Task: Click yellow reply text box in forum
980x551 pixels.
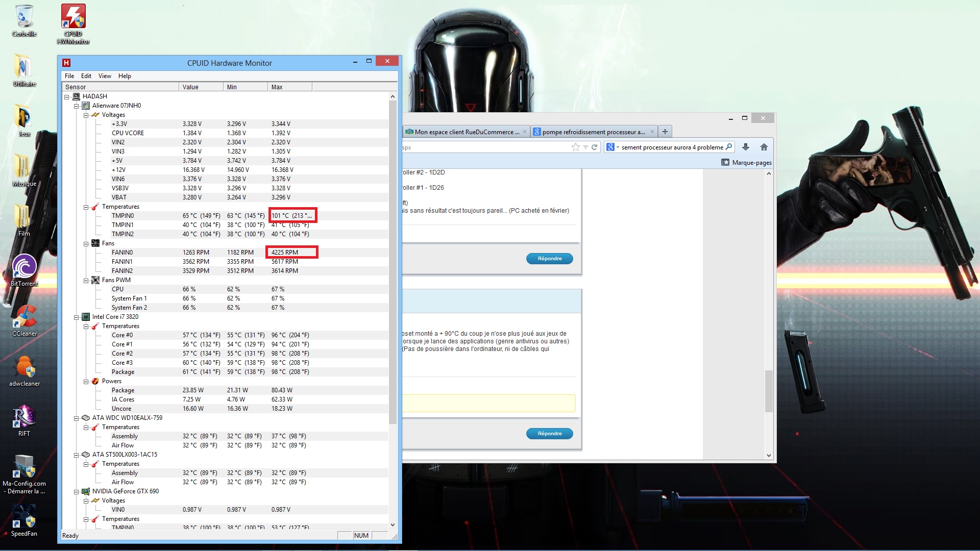Action: click(488, 403)
